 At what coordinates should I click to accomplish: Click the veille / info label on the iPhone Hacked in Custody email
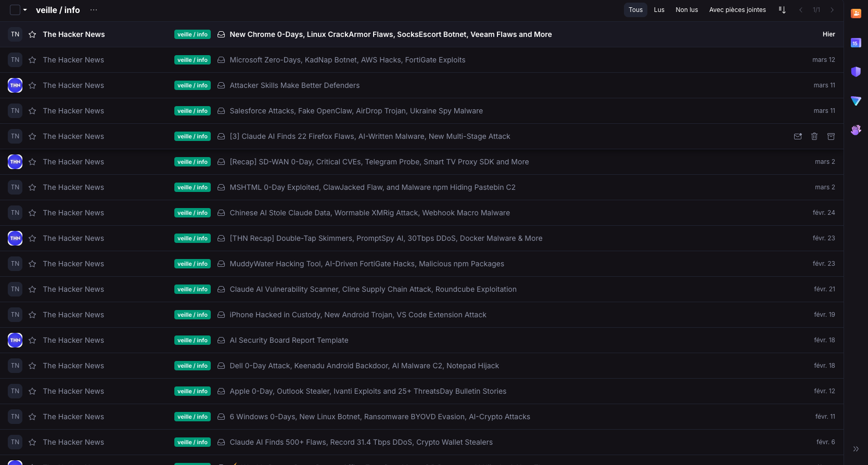(x=193, y=315)
